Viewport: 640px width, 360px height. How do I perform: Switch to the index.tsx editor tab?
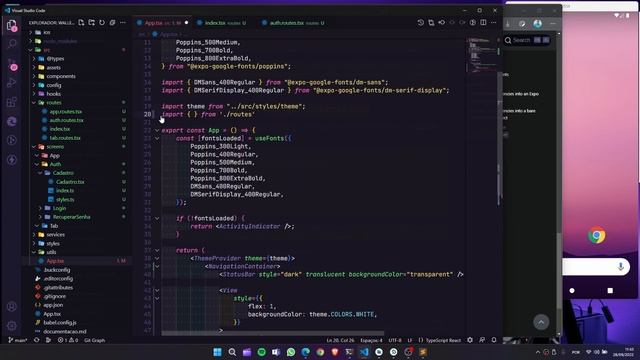pos(222,23)
